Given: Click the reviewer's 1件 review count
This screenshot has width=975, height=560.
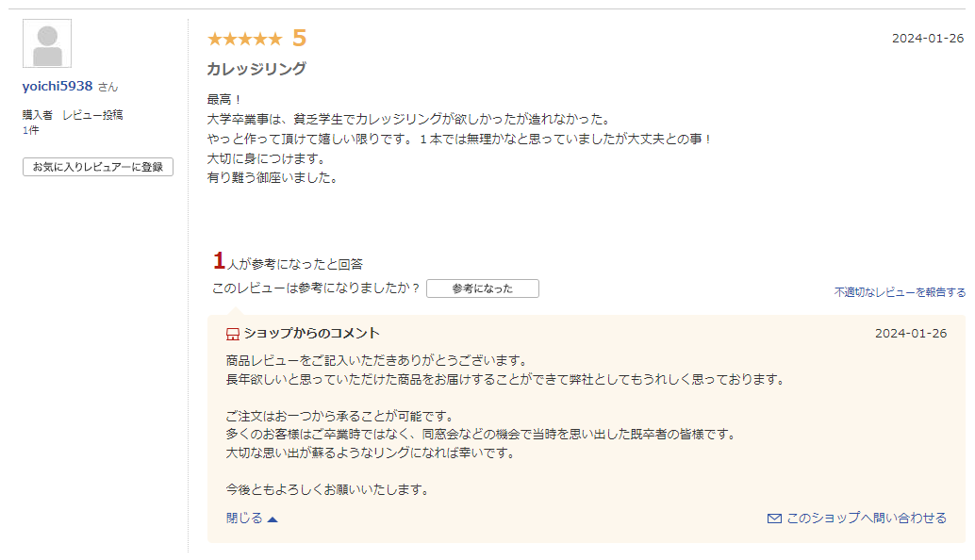Looking at the screenshot, I should [31, 130].
